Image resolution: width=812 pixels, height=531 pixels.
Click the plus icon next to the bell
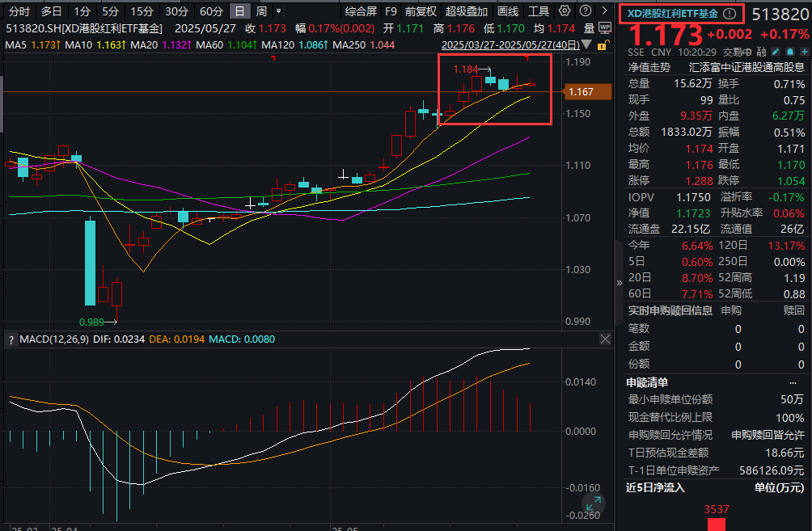[x=802, y=51]
